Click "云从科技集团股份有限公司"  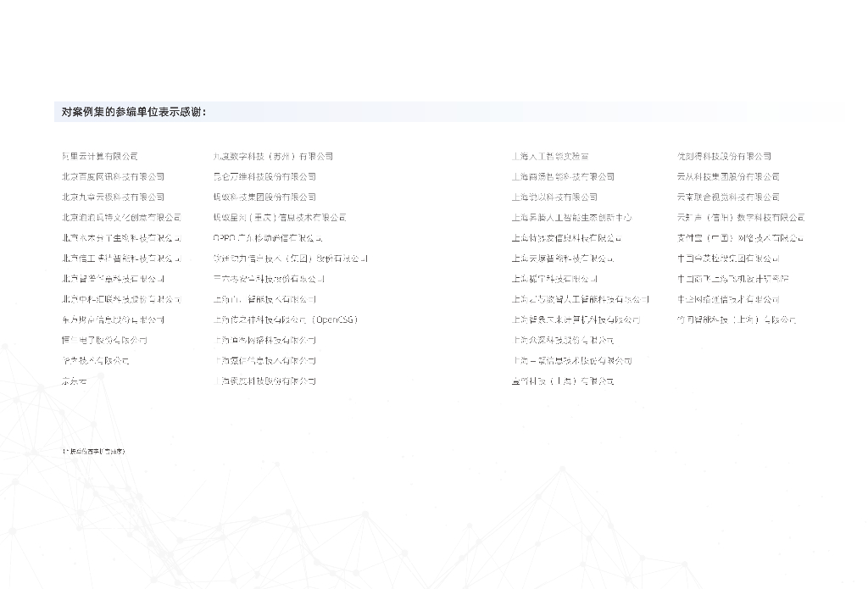coord(728,176)
